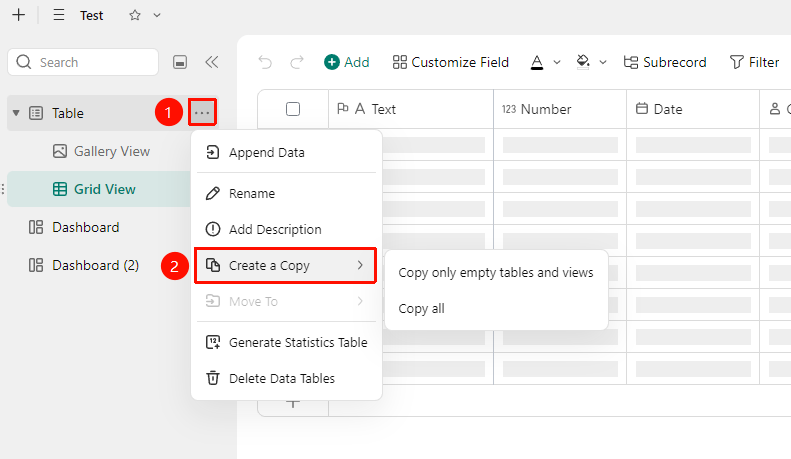Choose Add Description in the menu
The width and height of the screenshot is (791, 459).
(x=286, y=230)
